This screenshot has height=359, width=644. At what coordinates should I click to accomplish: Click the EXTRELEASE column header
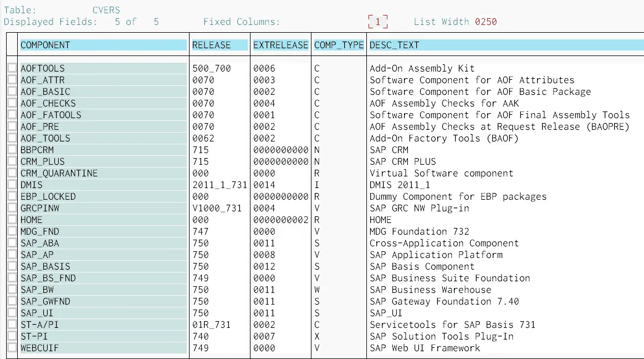point(280,45)
